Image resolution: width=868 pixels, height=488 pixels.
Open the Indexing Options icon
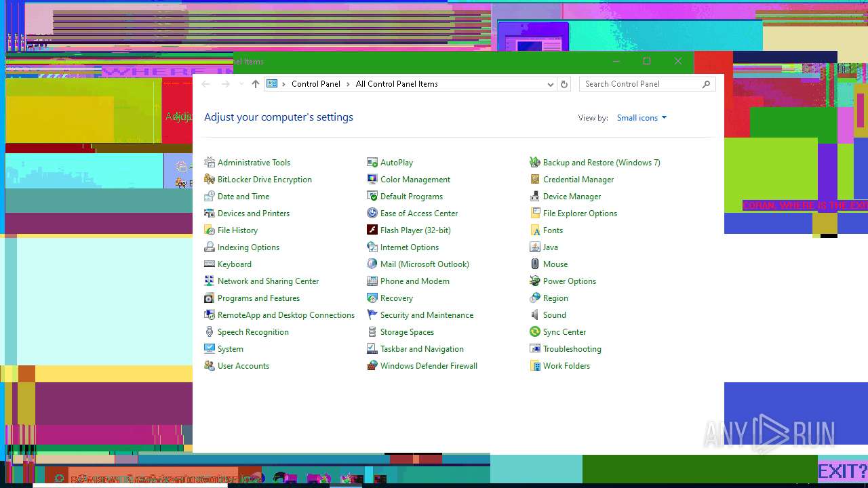[x=210, y=247]
